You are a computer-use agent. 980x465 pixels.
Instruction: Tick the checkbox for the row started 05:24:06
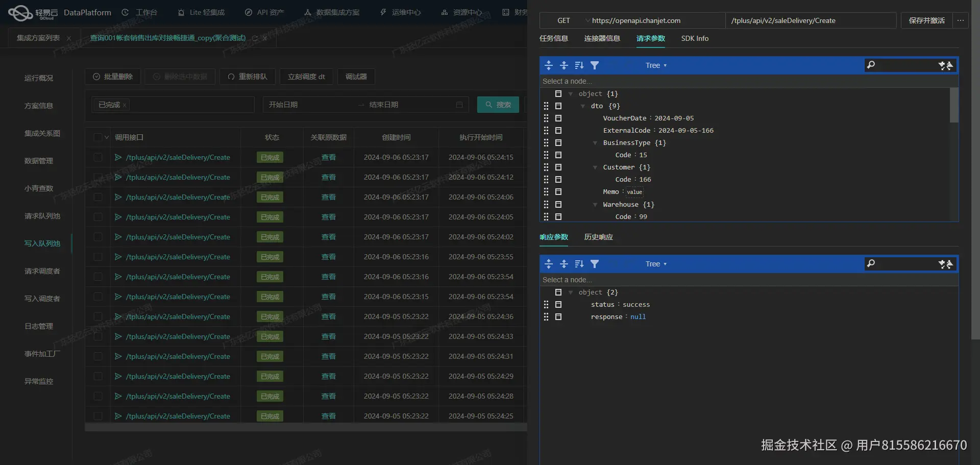[x=98, y=197]
